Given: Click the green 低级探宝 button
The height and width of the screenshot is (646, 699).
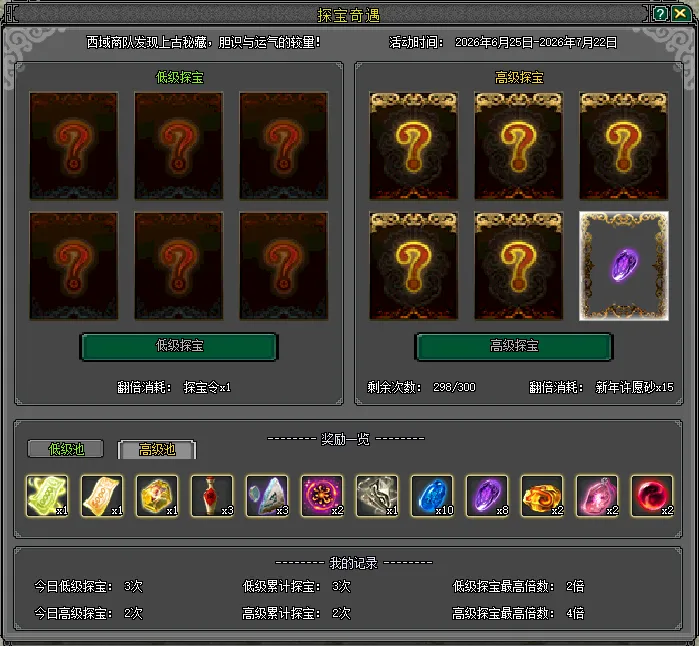Looking at the screenshot, I should 179,346.
